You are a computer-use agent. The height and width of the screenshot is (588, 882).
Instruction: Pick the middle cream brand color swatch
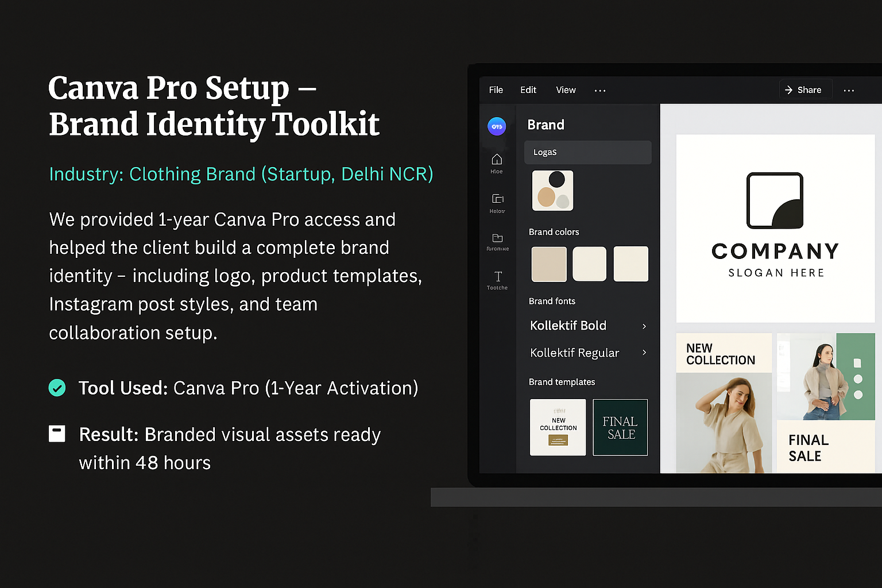pyautogui.click(x=589, y=264)
